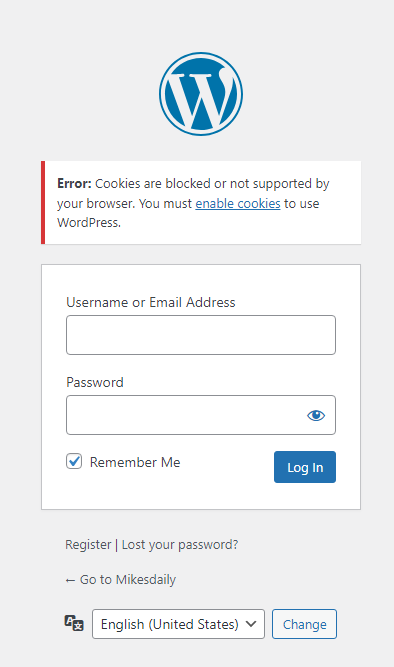Click the blue Log In button
Screen dimensions: 394x667
coord(305,467)
